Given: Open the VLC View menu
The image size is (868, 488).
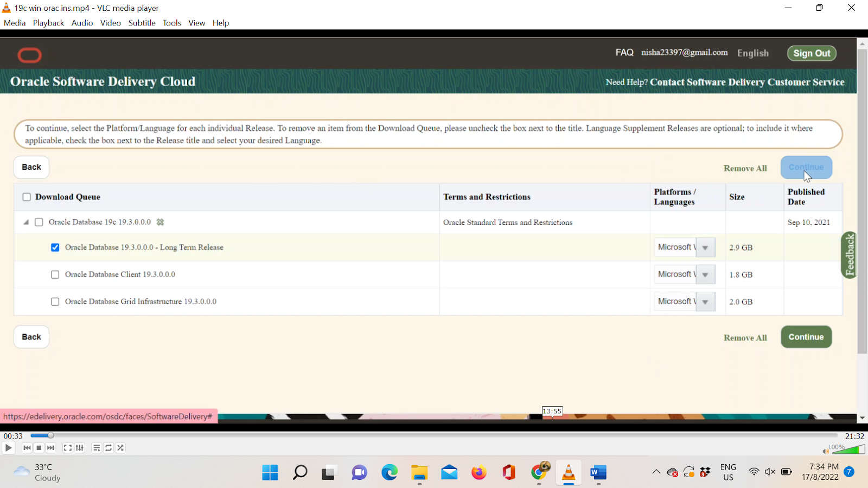Looking at the screenshot, I should pyautogui.click(x=196, y=23).
